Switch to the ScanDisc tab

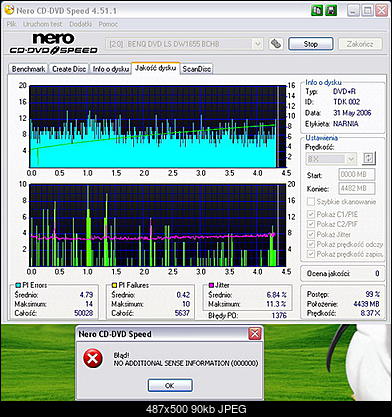click(197, 69)
